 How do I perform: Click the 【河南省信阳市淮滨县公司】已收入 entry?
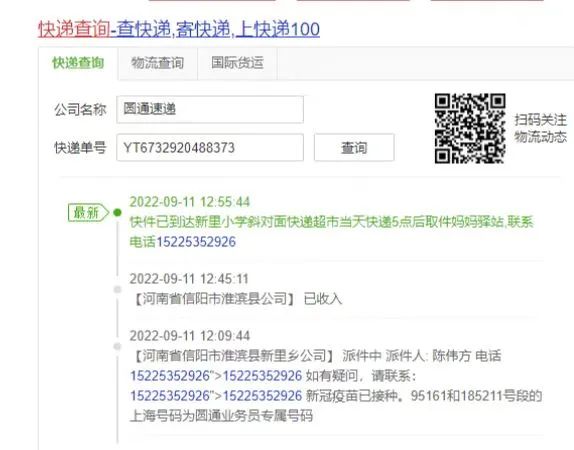tap(236, 299)
